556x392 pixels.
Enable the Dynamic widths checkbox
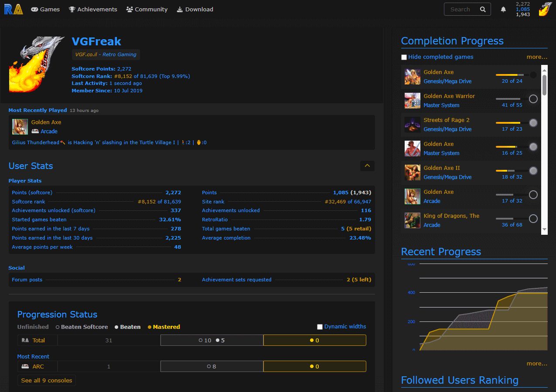320,327
